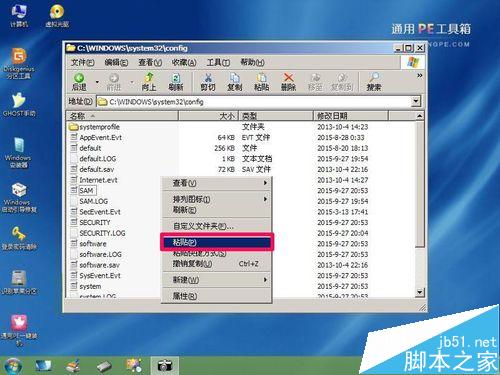Open the 查看(V) menu in menu bar
Screen dimensions: 500x375
click(x=150, y=62)
